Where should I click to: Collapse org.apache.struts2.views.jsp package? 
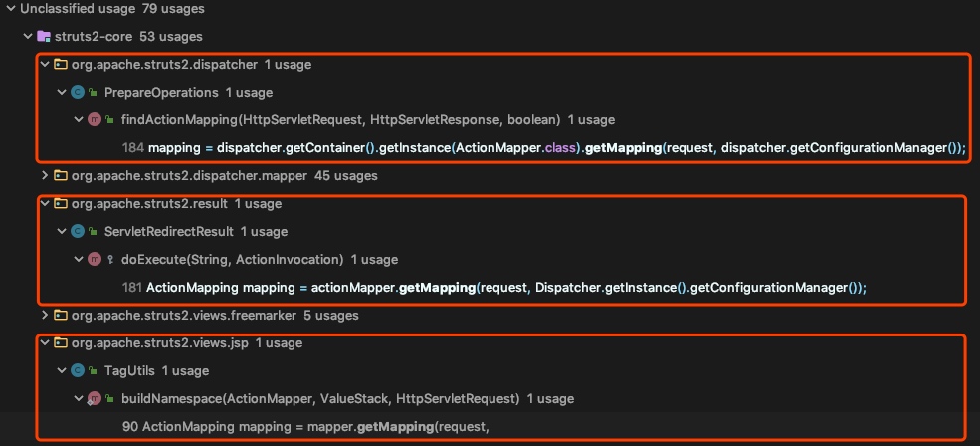(x=45, y=342)
